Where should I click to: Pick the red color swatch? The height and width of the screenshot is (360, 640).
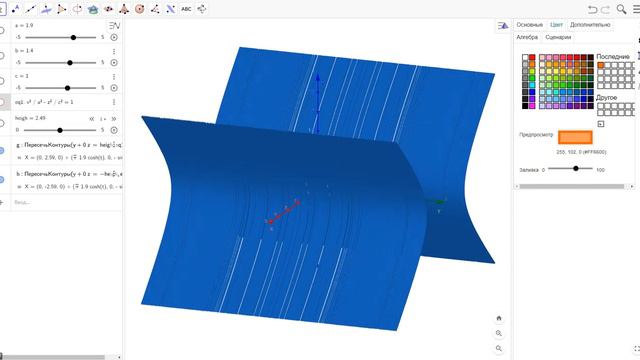coord(532,58)
